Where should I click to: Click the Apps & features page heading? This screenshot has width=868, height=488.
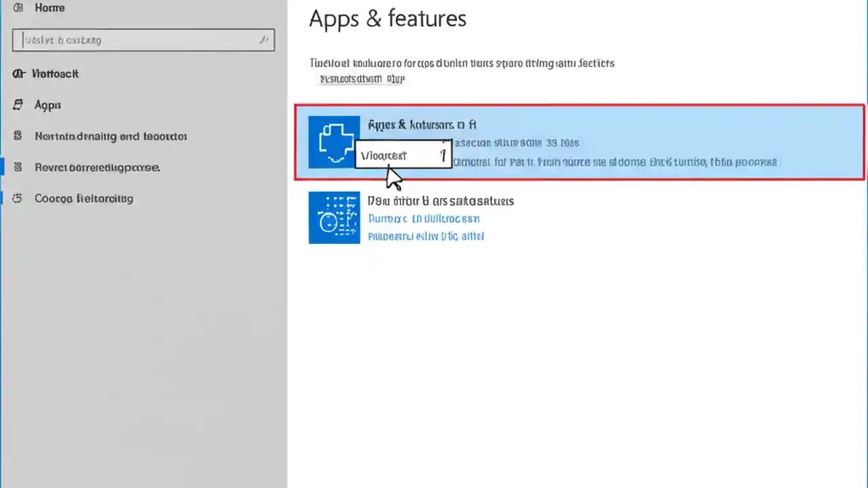387,18
